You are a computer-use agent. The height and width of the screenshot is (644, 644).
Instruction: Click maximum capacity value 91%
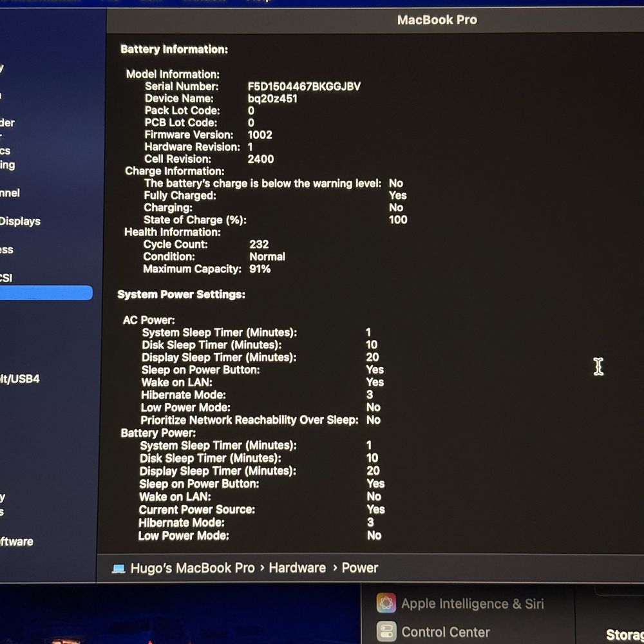tap(260, 269)
